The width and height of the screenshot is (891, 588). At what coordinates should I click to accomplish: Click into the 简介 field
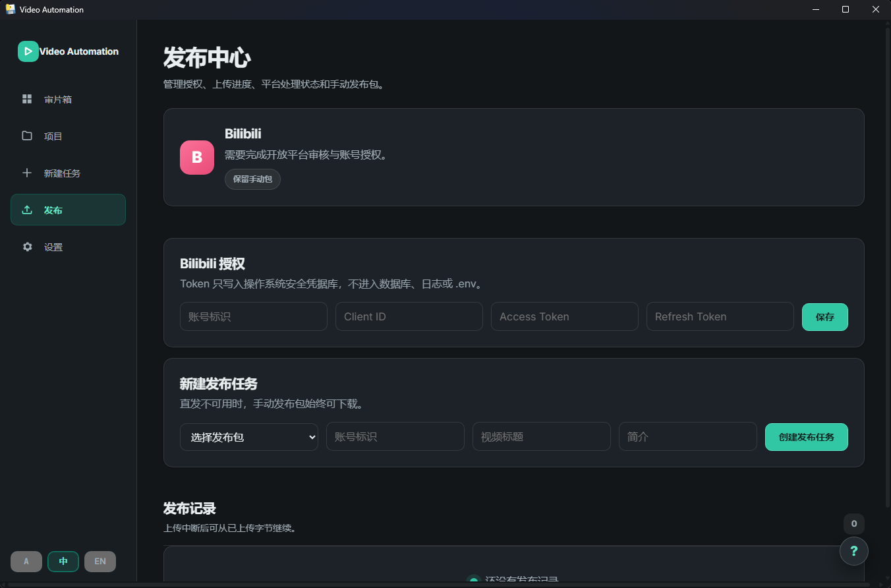pos(688,436)
